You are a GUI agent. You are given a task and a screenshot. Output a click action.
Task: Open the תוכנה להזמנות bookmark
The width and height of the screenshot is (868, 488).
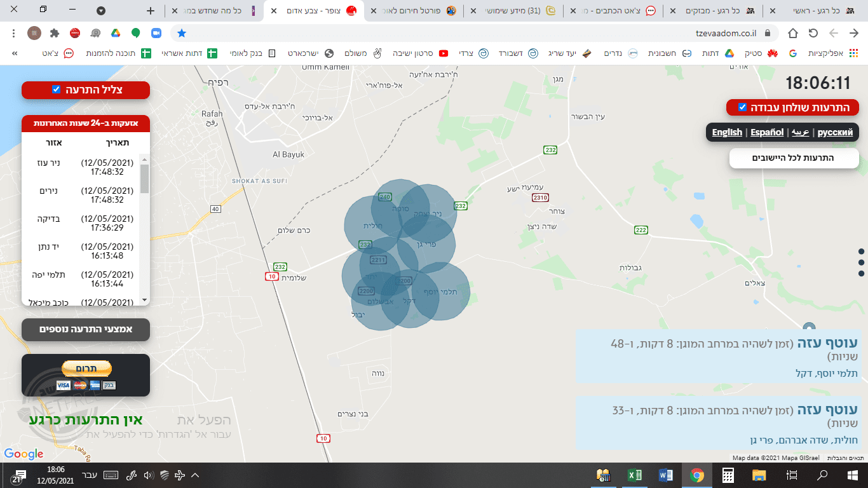[119, 53]
